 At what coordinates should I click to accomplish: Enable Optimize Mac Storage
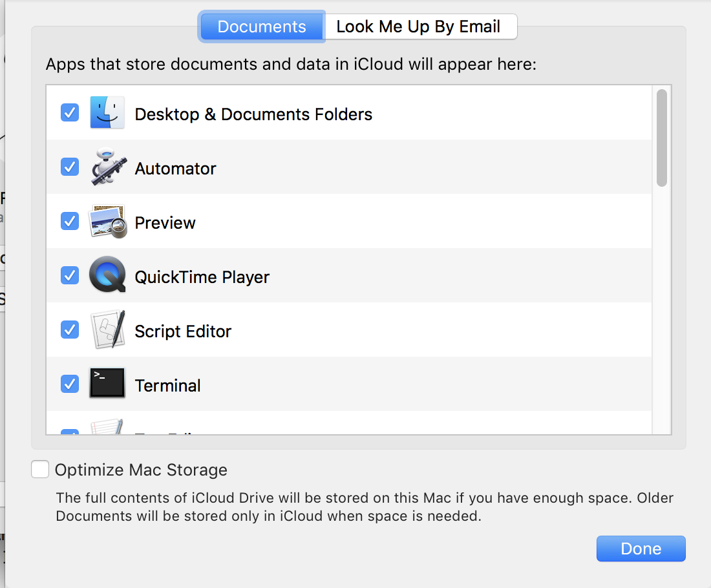(40, 470)
